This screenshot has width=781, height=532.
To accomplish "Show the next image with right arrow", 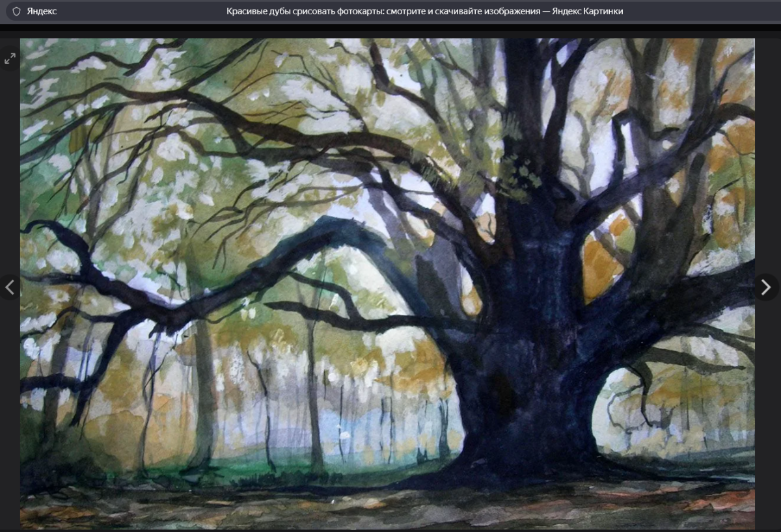I will (766, 286).
